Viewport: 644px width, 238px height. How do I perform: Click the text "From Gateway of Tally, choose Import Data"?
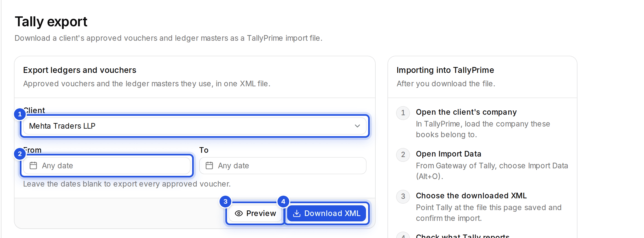coord(492,166)
